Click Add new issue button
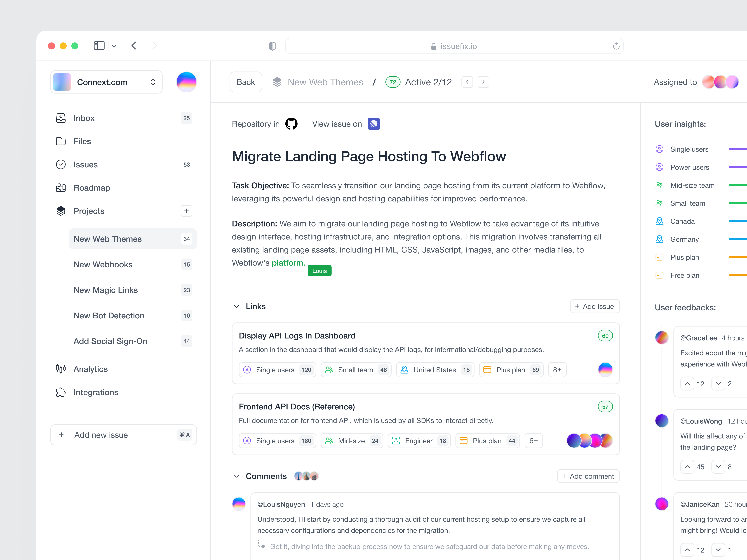The width and height of the screenshot is (747, 560). [x=124, y=435]
